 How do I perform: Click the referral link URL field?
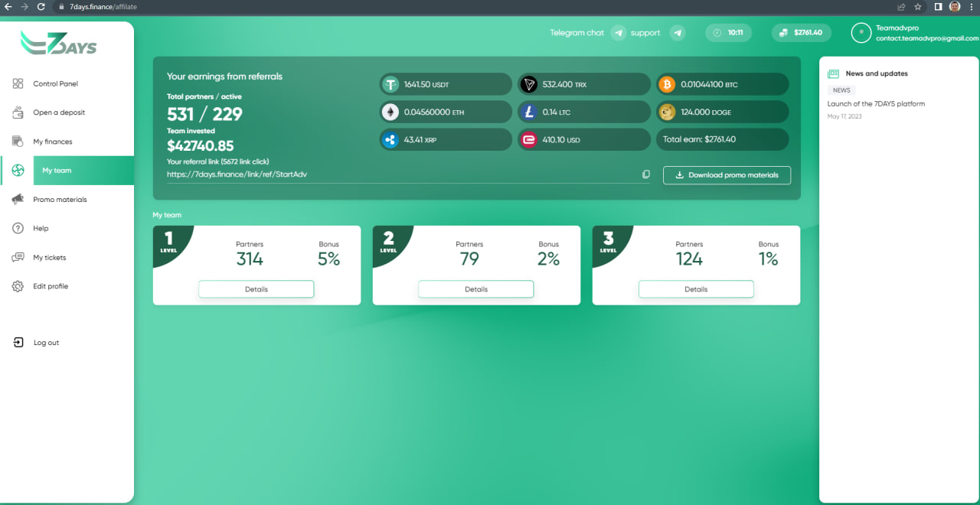398,174
